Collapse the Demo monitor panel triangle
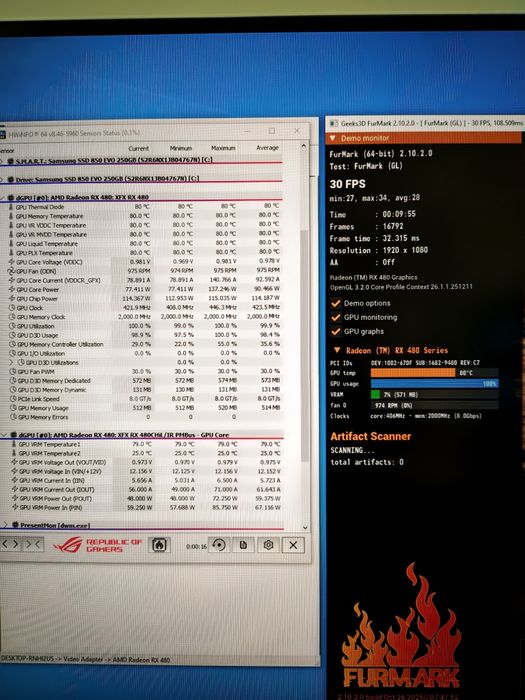Image resolution: width=525 pixels, height=700 pixels. point(333,138)
